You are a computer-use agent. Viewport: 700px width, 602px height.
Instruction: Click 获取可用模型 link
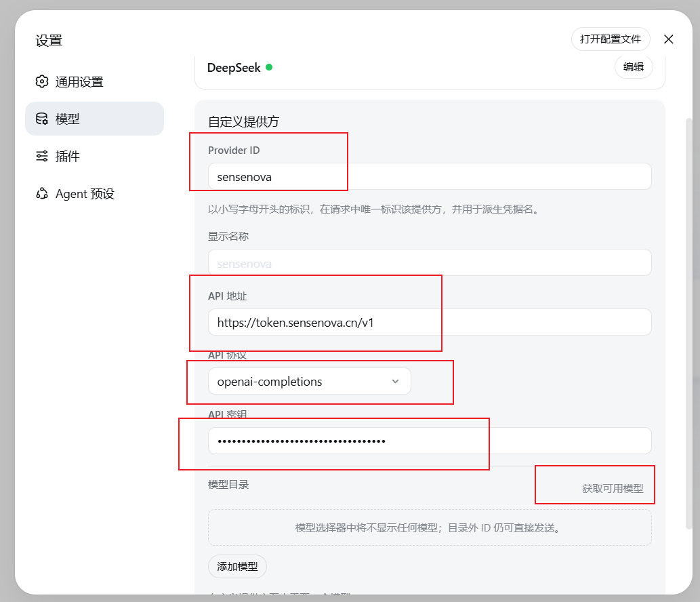pos(613,489)
